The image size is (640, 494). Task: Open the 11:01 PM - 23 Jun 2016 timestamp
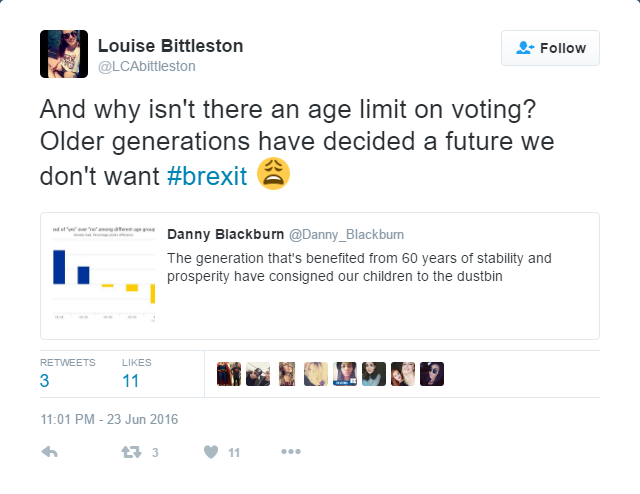point(109,419)
